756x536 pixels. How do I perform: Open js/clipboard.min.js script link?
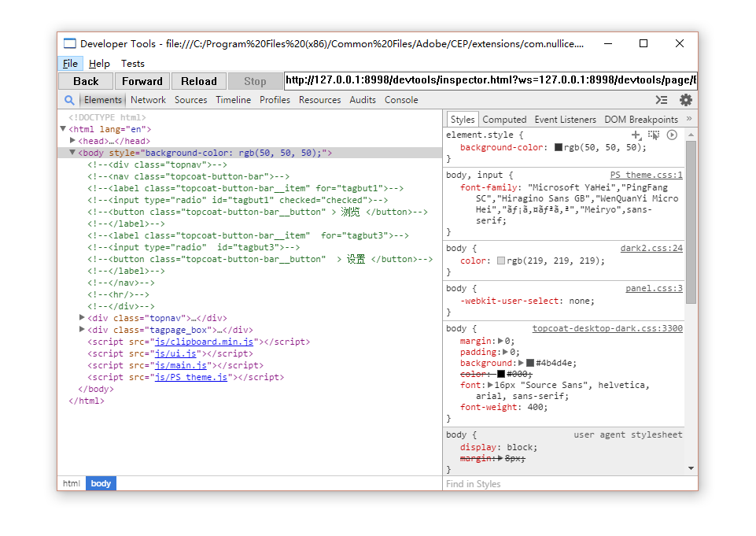point(204,342)
